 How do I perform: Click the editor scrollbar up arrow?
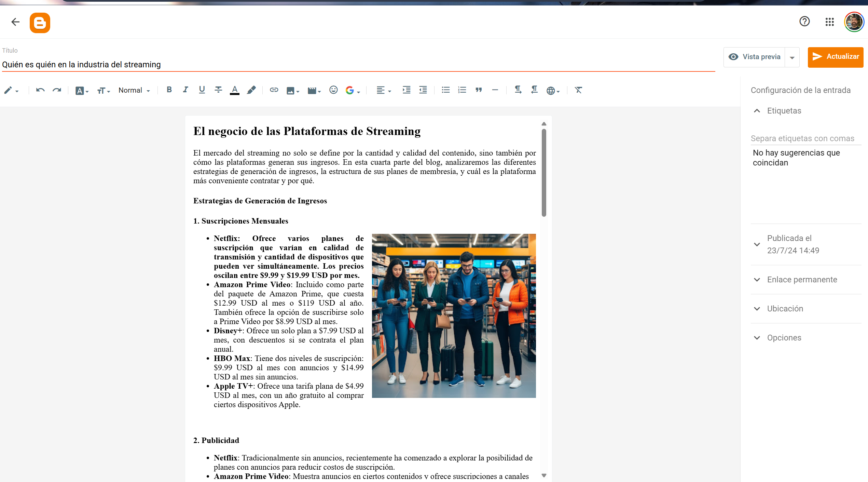coord(544,124)
